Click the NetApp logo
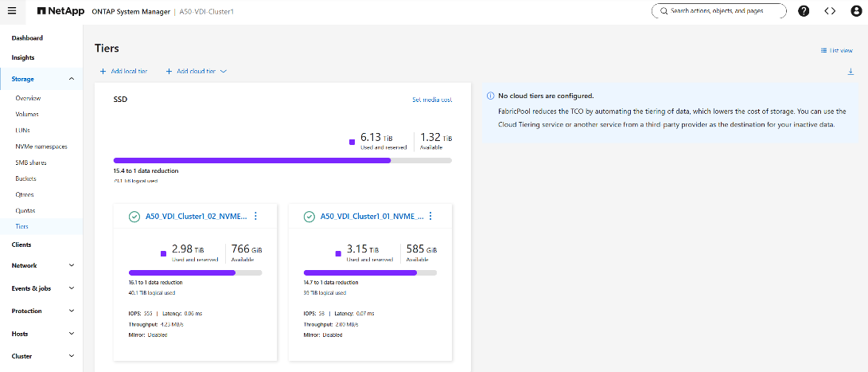868x372 pixels. click(x=60, y=11)
